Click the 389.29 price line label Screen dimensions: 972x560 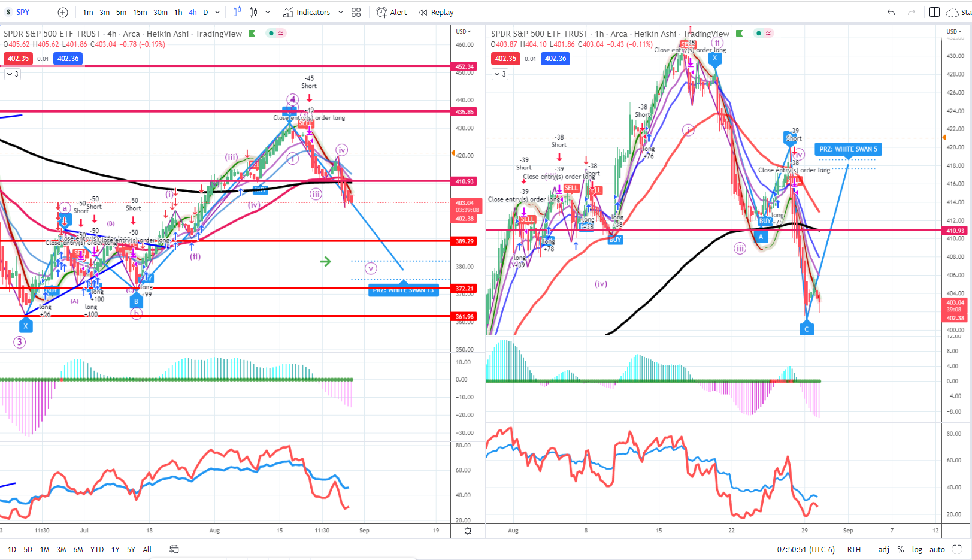pyautogui.click(x=465, y=241)
